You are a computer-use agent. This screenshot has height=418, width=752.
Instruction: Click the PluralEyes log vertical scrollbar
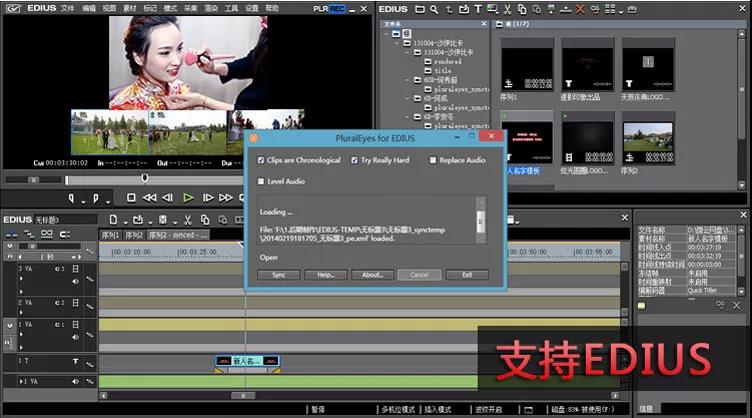tap(481, 221)
